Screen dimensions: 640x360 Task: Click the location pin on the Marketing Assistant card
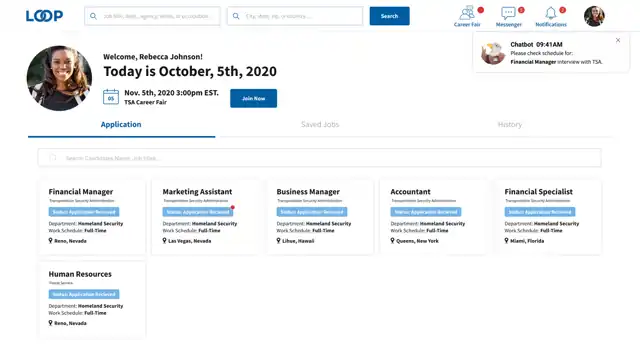(164, 240)
